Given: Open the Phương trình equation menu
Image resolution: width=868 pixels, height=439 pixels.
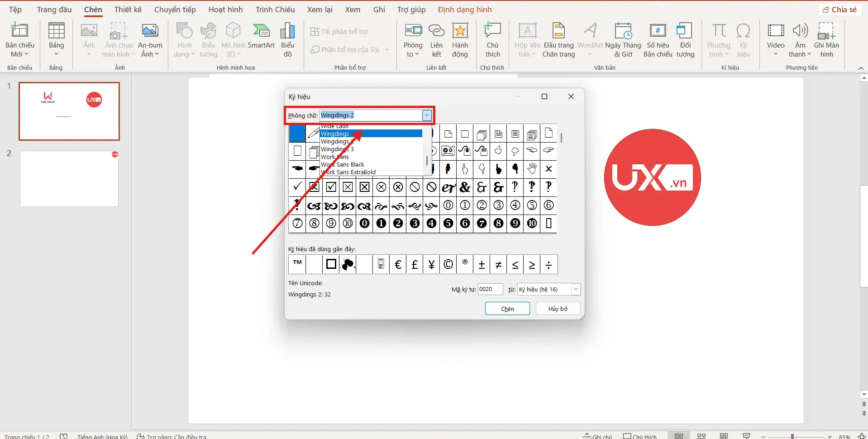Looking at the screenshot, I should 719,40.
